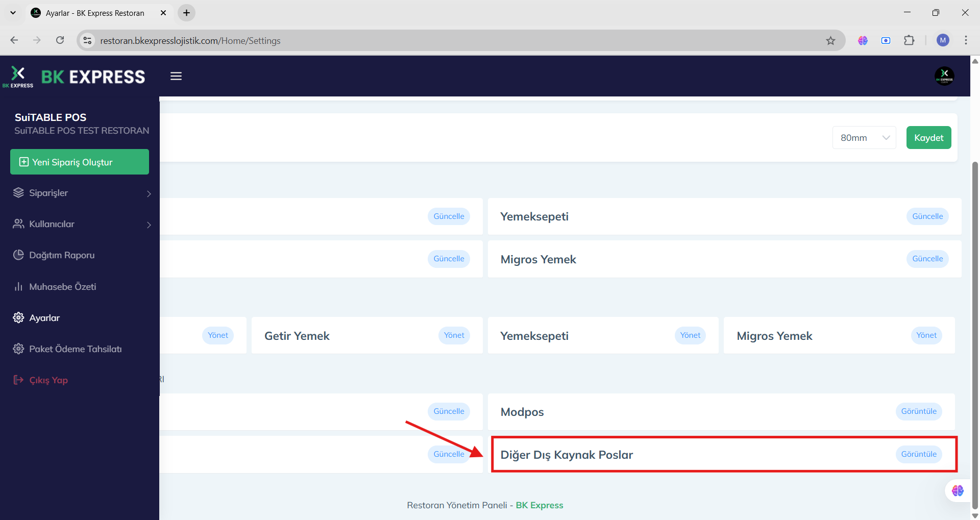Click the page vertical scrollbar thumb
The height and width of the screenshot is (520, 980).
[x=975, y=334]
